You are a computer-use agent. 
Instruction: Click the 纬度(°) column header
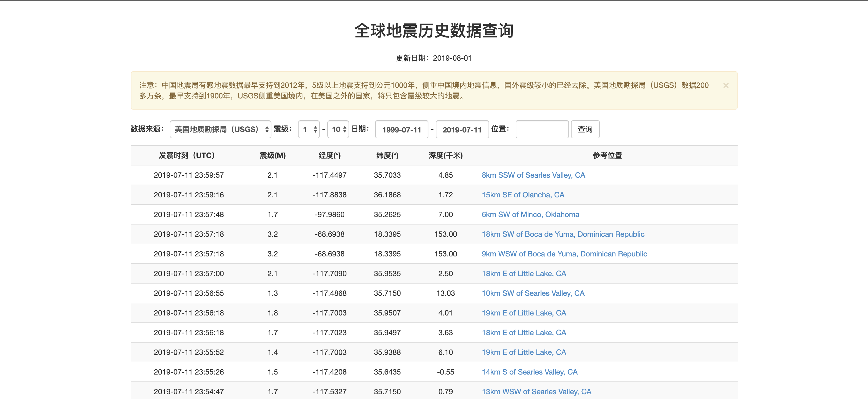click(x=387, y=155)
